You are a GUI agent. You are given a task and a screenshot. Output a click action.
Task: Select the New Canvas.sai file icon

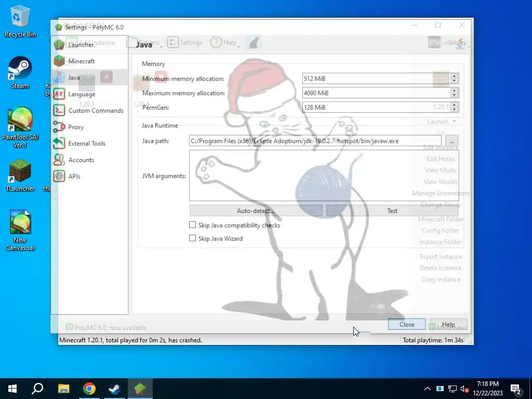(x=20, y=230)
